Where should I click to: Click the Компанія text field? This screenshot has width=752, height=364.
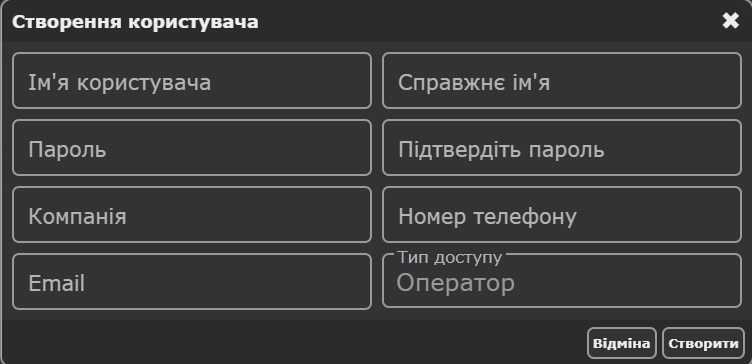pos(192,214)
